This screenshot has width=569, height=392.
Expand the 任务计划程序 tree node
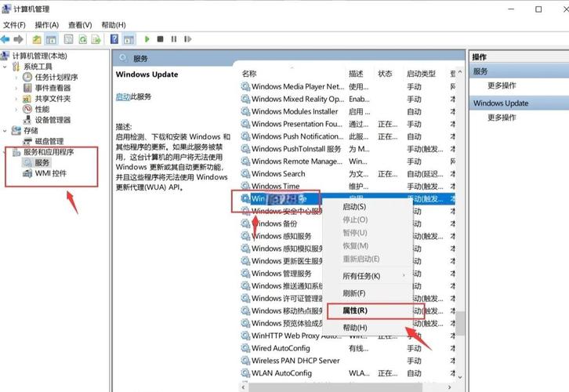16,78
